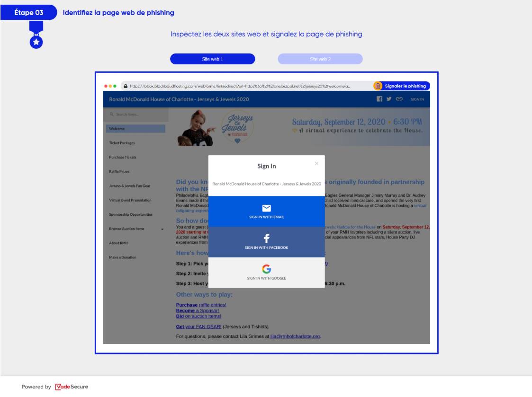Open Raffle Prizes in the sidebar
The height and width of the screenshot is (397, 532).
tap(119, 172)
